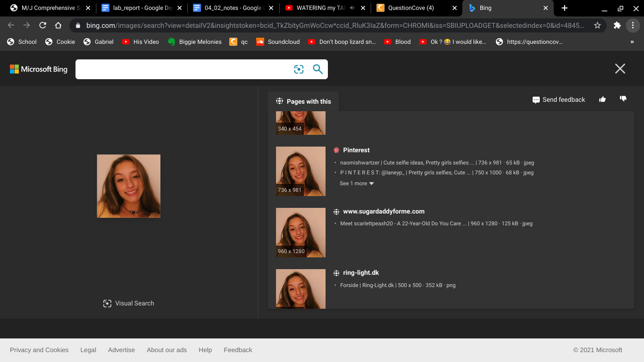Viewport: 644px width, 362px height.
Task: Open the Chrome three-dot menu
Action: pos(633,25)
